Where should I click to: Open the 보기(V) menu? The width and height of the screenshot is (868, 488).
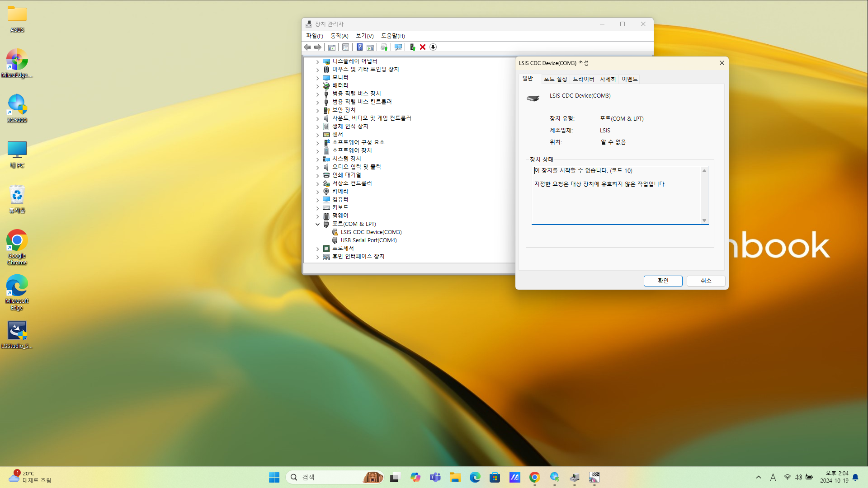(364, 36)
